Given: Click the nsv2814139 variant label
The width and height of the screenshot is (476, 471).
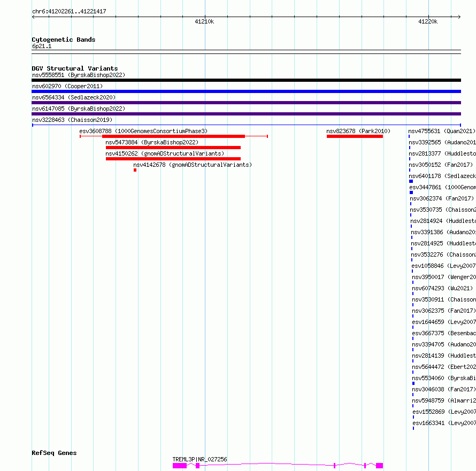Looking at the screenshot, I should [444, 356].
